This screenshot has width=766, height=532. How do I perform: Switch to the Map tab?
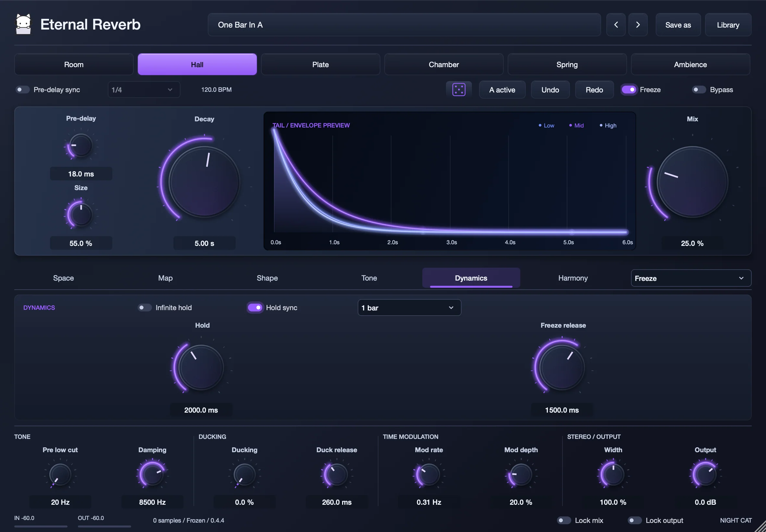point(166,278)
